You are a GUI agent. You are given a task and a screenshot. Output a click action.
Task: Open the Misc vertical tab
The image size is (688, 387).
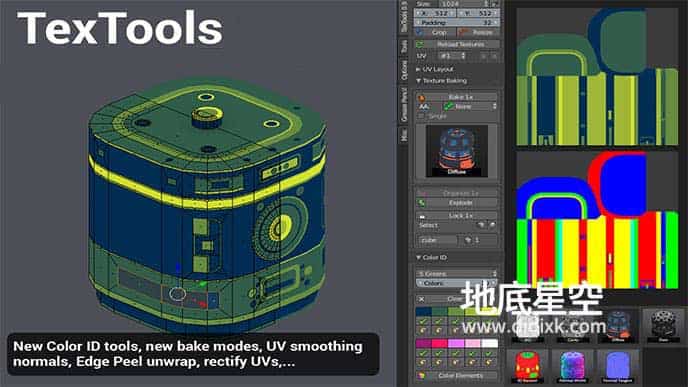click(x=404, y=134)
